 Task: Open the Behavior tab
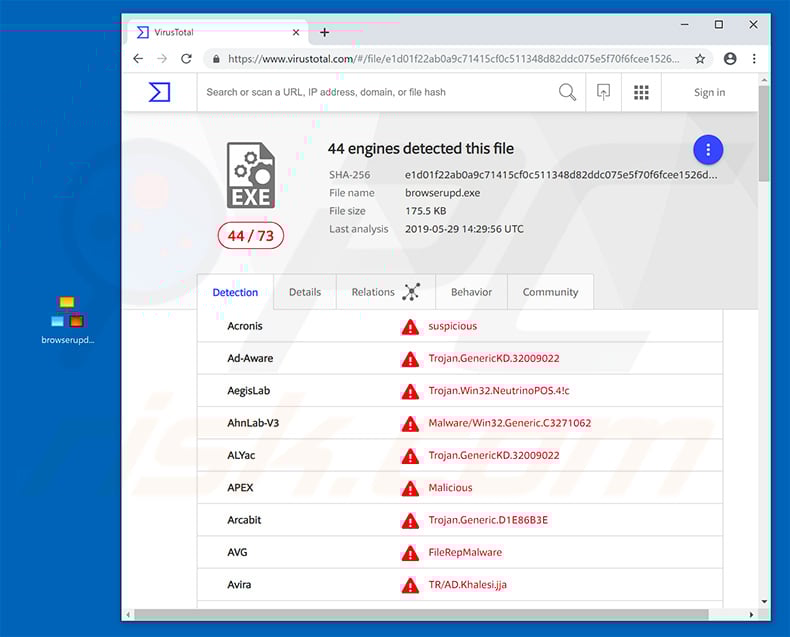(x=471, y=292)
